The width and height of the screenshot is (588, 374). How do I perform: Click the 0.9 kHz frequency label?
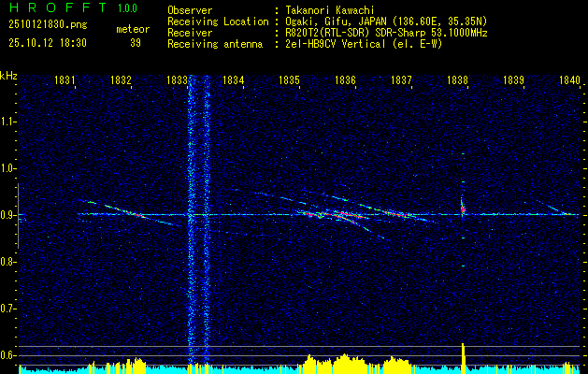click(7, 215)
